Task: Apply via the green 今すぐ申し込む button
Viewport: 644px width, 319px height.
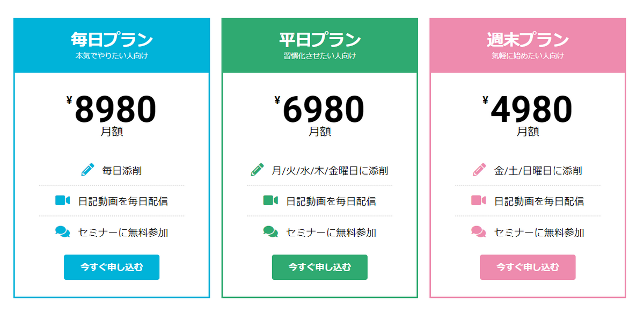Action: [320, 267]
